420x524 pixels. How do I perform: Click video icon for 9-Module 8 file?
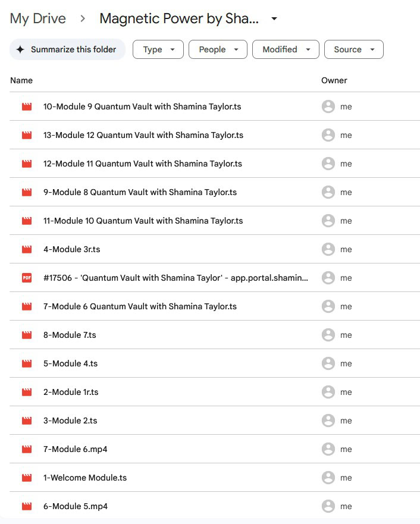point(27,192)
